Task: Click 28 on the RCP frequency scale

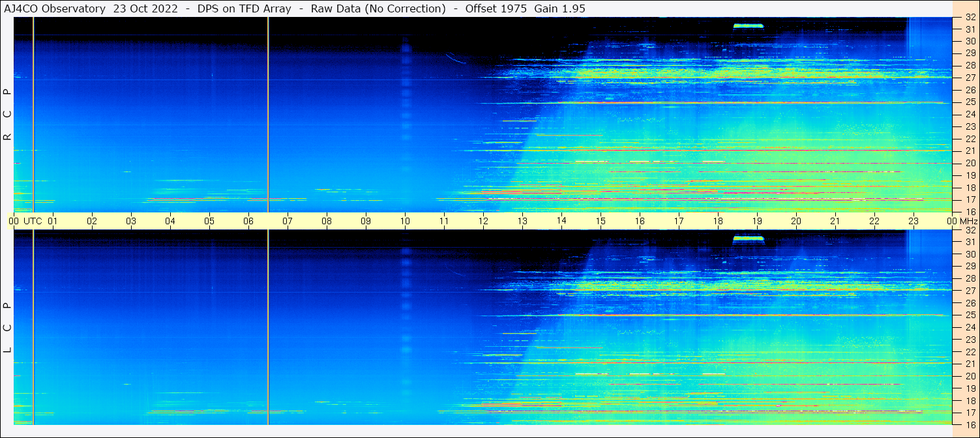Action: click(970, 66)
